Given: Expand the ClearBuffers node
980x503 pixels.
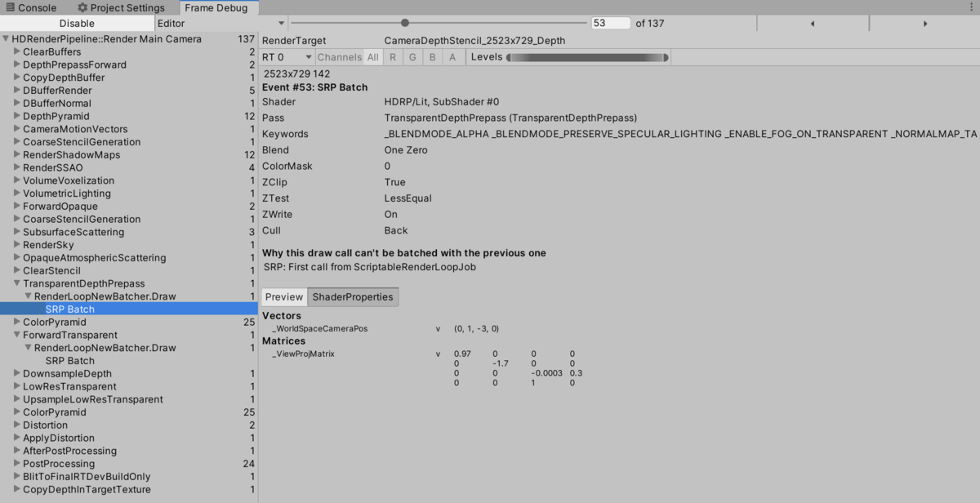Looking at the screenshot, I should [17, 51].
